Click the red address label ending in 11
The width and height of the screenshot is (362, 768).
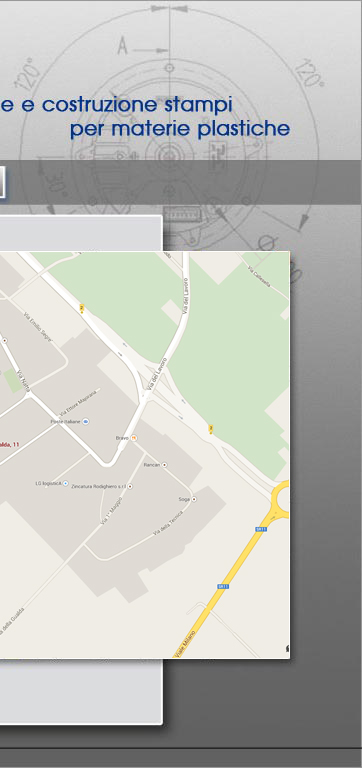click(x=10, y=444)
